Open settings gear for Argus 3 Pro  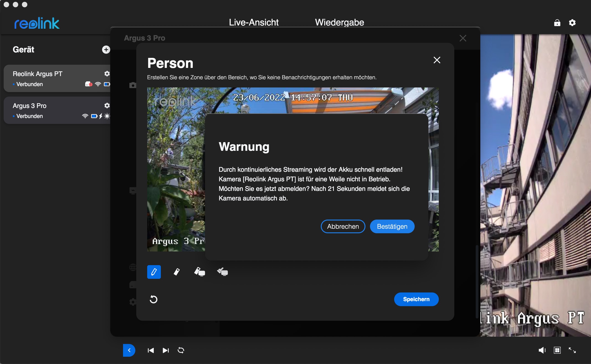tap(107, 105)
